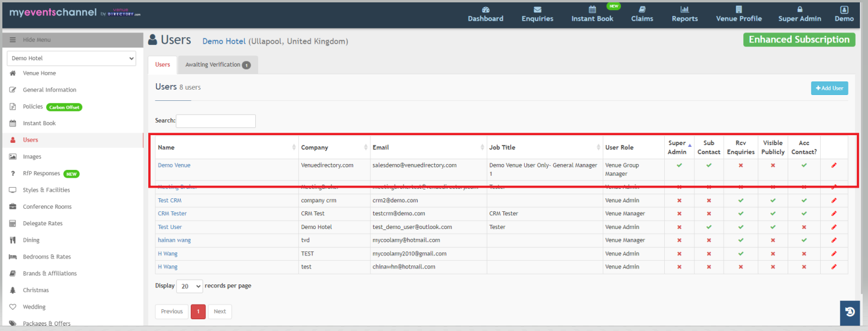Open Policies in the sidebar

pos(33,107)
